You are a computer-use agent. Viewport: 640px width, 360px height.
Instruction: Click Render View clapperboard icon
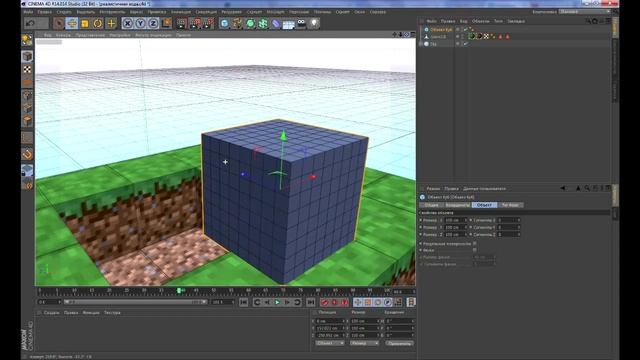(x=182, y=23)
